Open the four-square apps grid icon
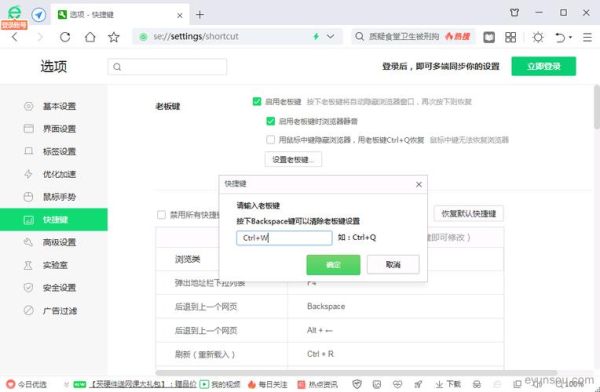This screenshot has width=600, height=392. (x=510, y=37)
